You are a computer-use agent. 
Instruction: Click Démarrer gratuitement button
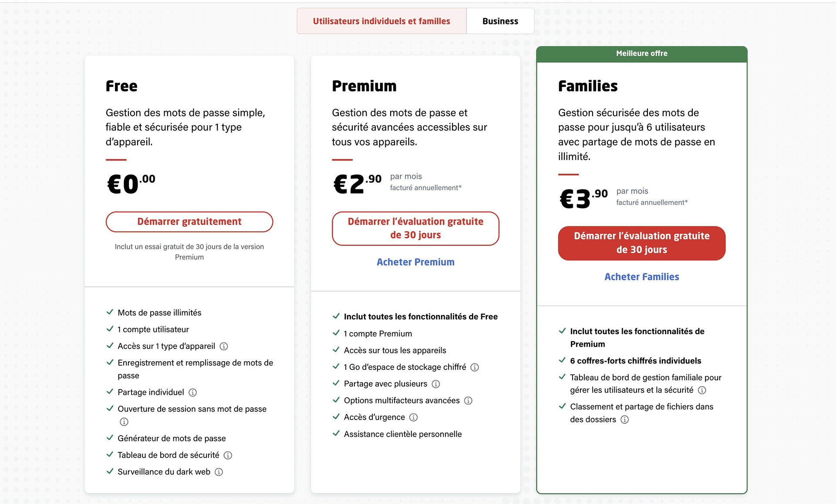(x=189, y=222)
